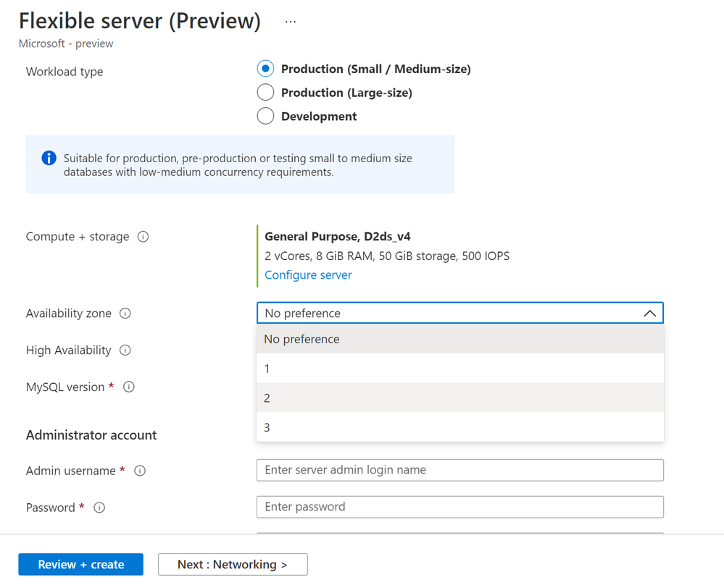Click the Password field info icon
724x588 pixels.
pos(99,508)
